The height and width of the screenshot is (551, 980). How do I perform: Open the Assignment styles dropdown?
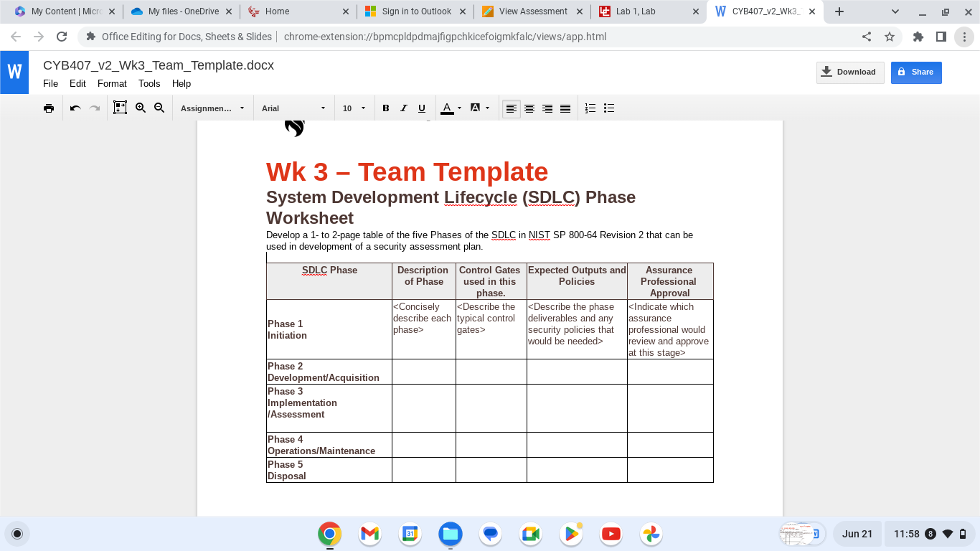click(x=212, y=108)
